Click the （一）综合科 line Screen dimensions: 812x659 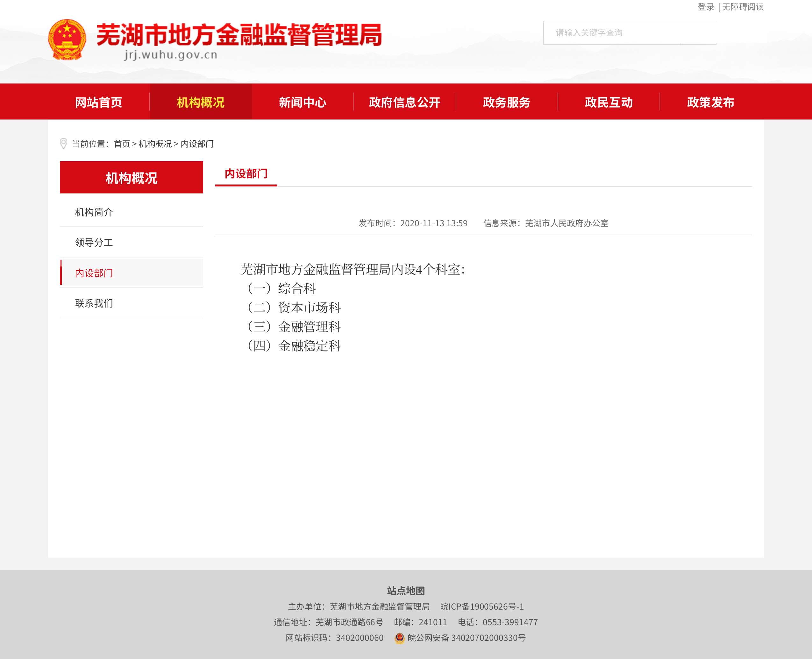[x=281, y=288]
